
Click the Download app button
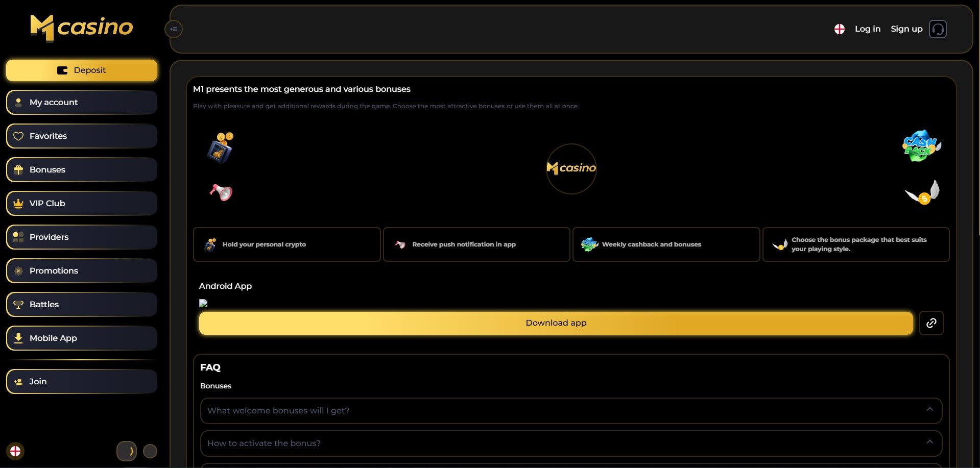pyautogui.click(x=556, y=323)
